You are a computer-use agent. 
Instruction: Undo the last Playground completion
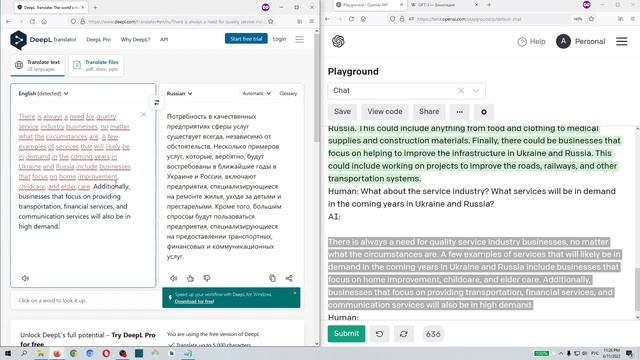379,334
